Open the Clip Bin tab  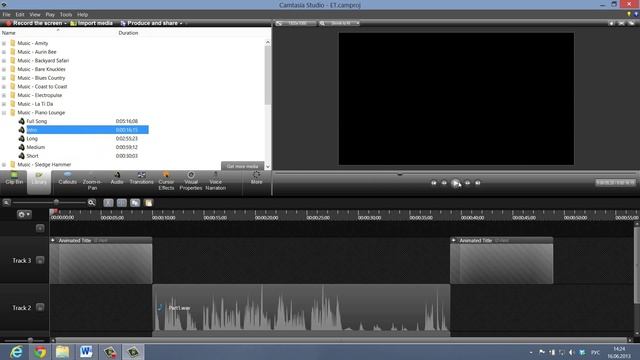click(x=14, y=180)
